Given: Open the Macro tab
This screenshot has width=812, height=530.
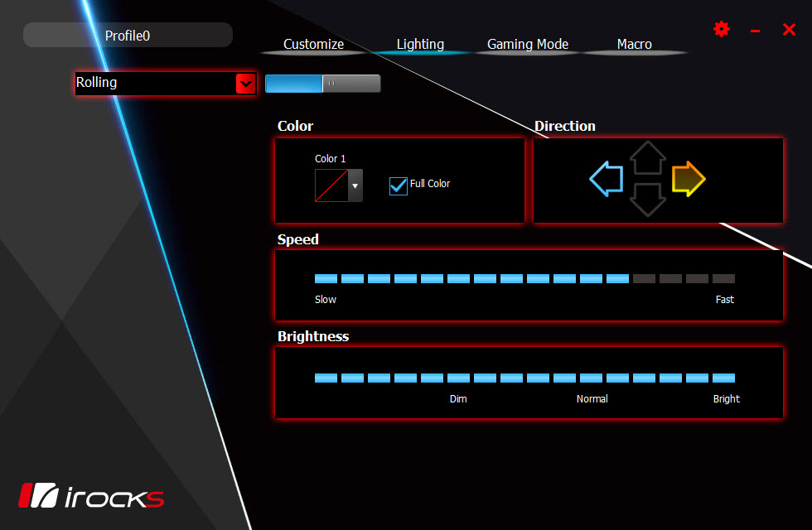Looking at the screenshot, I should coord(635,45).
